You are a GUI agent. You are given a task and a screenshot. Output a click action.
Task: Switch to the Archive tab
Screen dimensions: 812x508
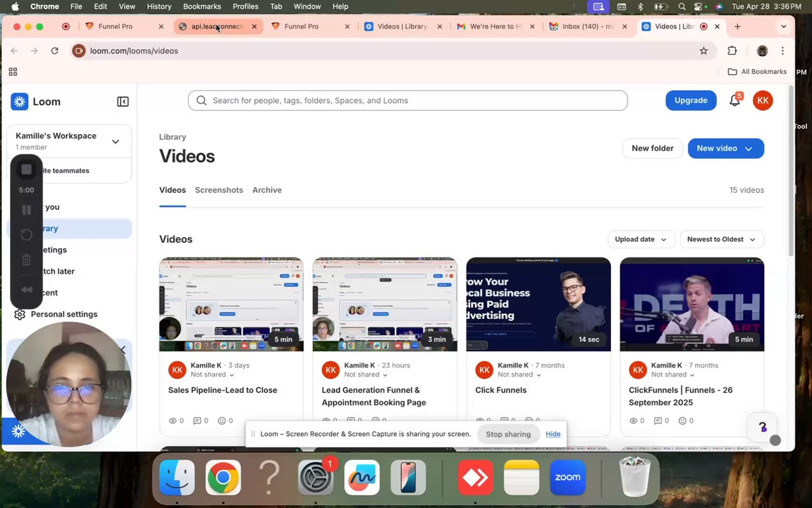click(267, 190)
